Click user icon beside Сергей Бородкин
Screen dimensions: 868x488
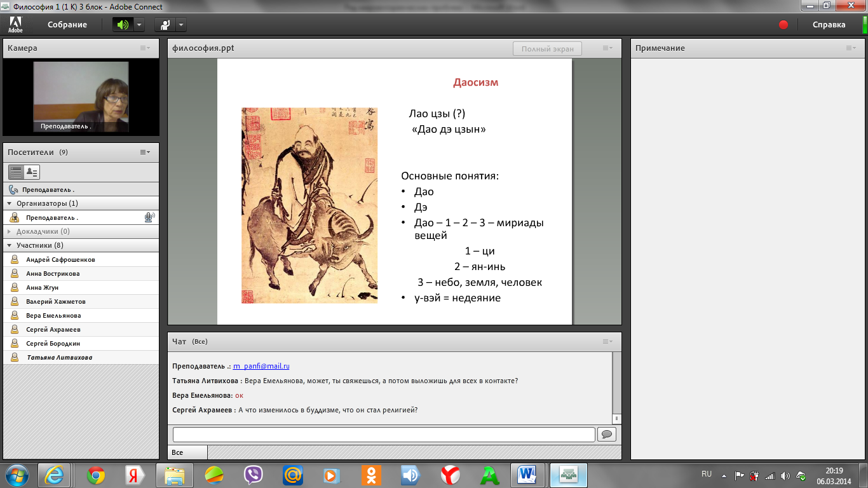click(14, 343)
